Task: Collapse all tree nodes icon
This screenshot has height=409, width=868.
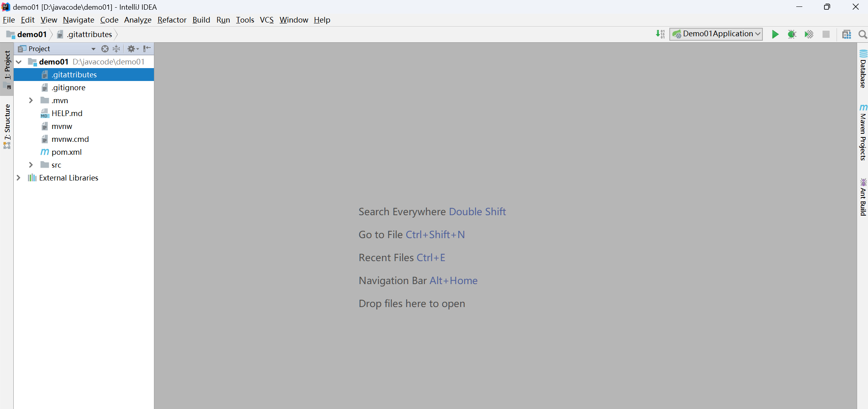Action: pos(116,49)
